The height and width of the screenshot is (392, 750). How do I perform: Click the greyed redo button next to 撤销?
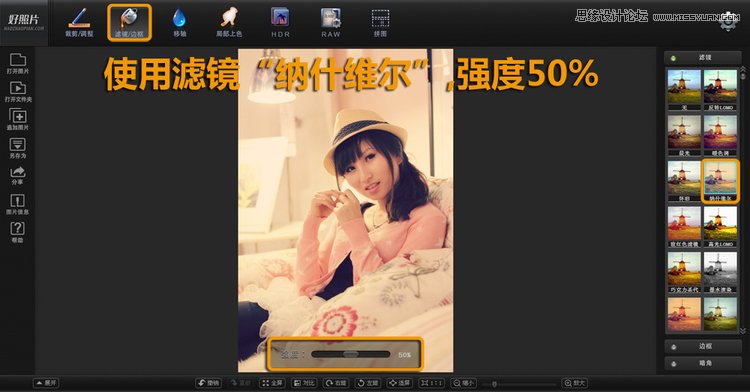pyautogui.click(x=241, y=383)
